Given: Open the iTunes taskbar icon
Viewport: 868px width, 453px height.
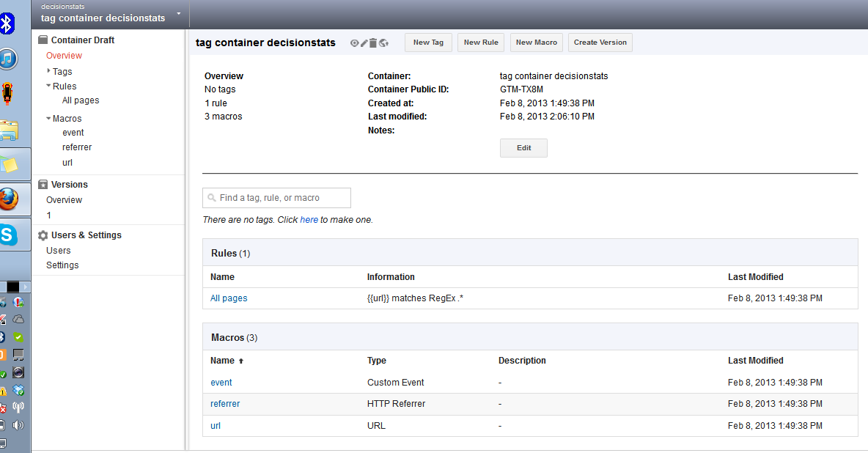Looking at the screenshot, I should (8, 59).
